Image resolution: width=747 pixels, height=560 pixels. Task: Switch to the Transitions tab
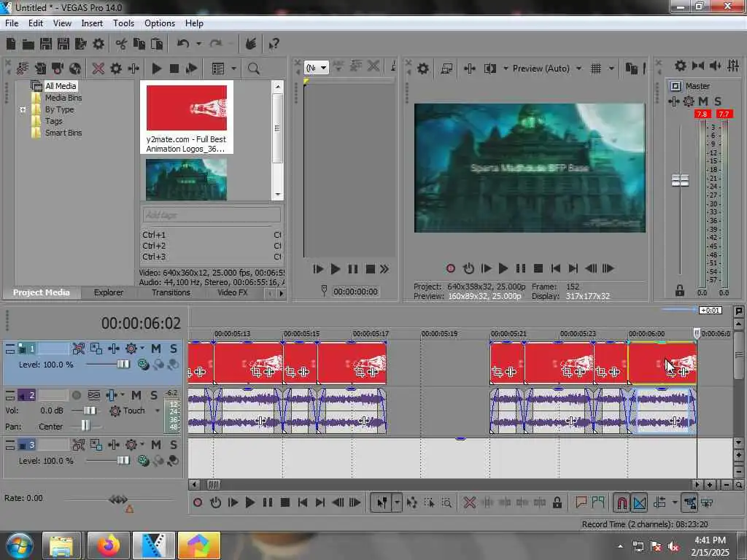pos(171,292)
